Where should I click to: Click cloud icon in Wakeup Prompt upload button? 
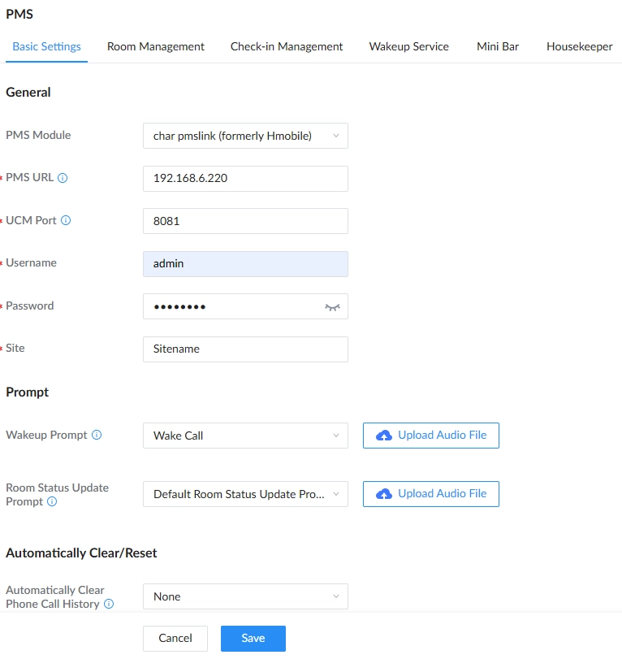(384, 436)
